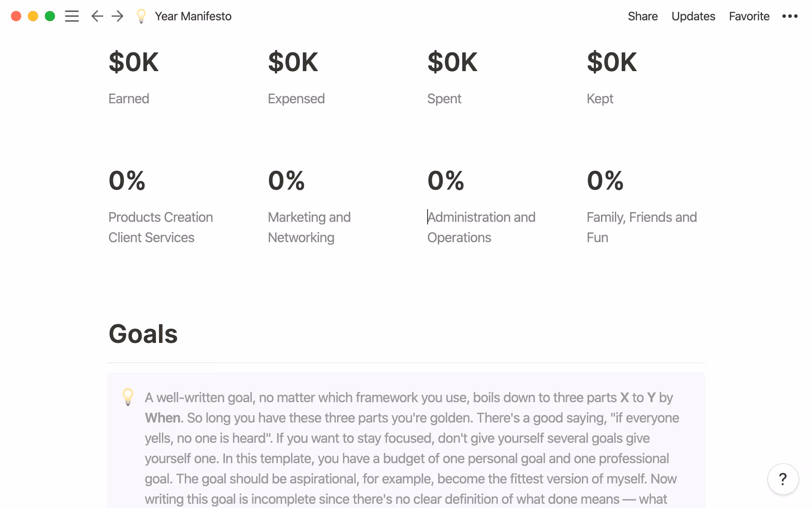Click the lightbulb emoji in the callout
Image resolution: width=812 pixels, height=508 pixels.
(x=128, y=397)
